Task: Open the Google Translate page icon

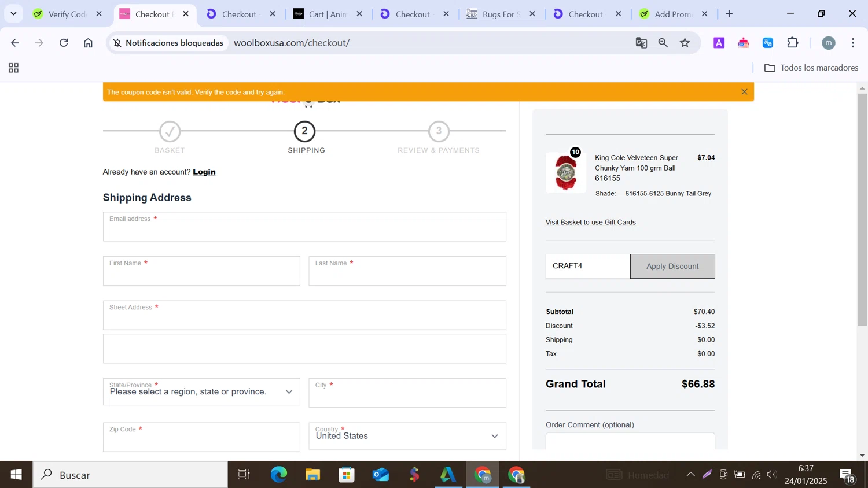Action: [x=641, y=43]
